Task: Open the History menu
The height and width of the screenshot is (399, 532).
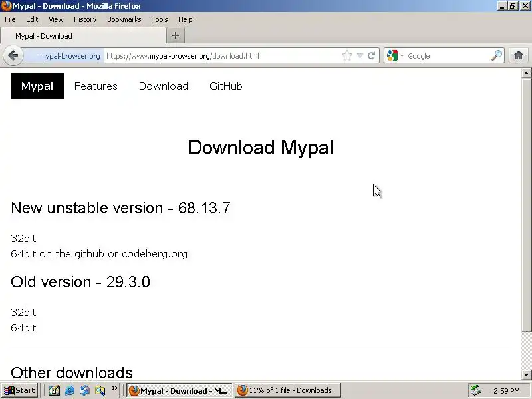Action: point(85,19)
